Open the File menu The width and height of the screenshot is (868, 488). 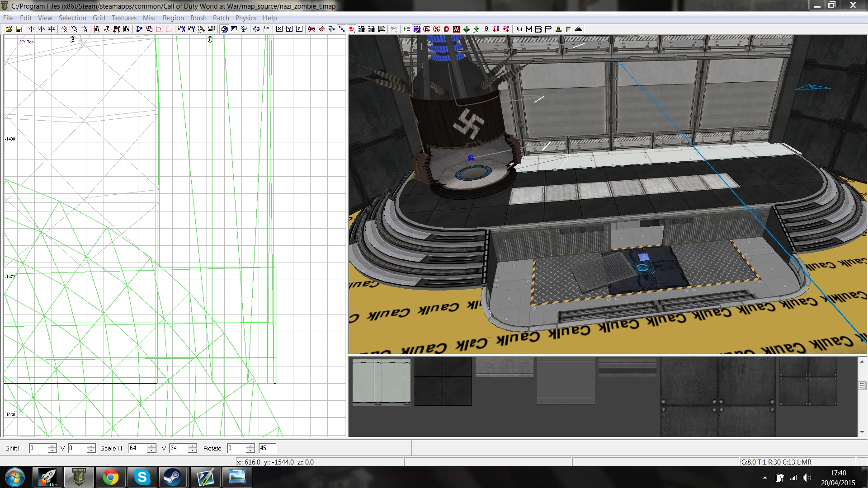pyautogui.click(x=8, y=18)
